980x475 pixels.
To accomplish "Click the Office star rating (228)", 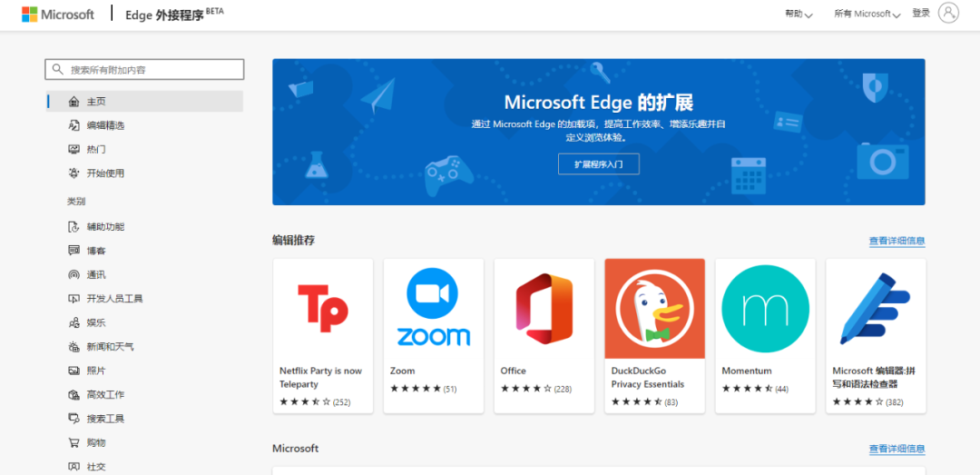I will pyautogui.click(x=536, y=389).
